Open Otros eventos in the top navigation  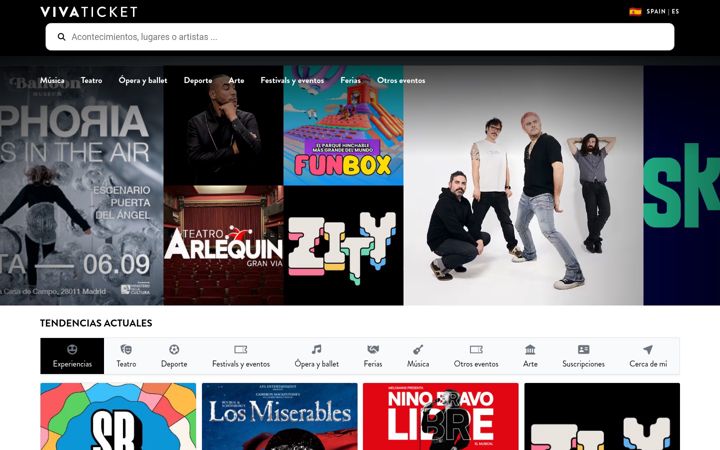pos(401,80)
